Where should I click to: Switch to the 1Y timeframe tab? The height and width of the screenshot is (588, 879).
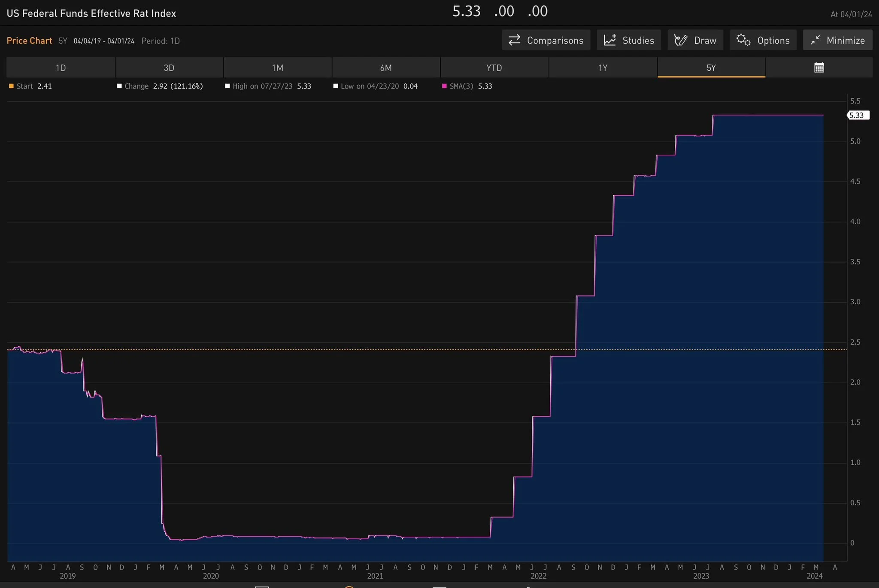click(603, 68)
